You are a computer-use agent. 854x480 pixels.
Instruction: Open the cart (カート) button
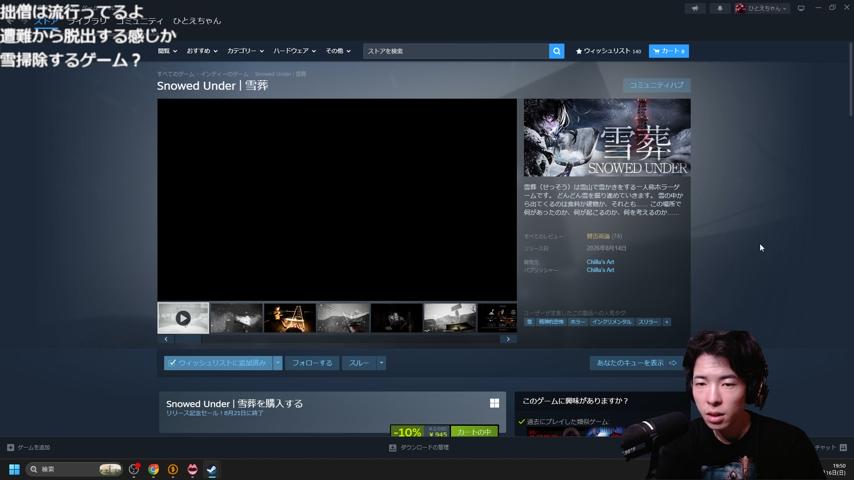(668, 51)
